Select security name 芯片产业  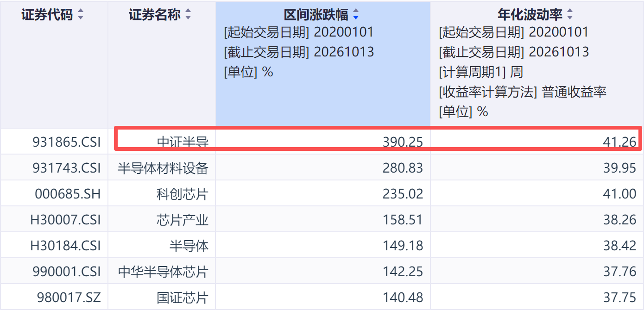tap(183, 220)
